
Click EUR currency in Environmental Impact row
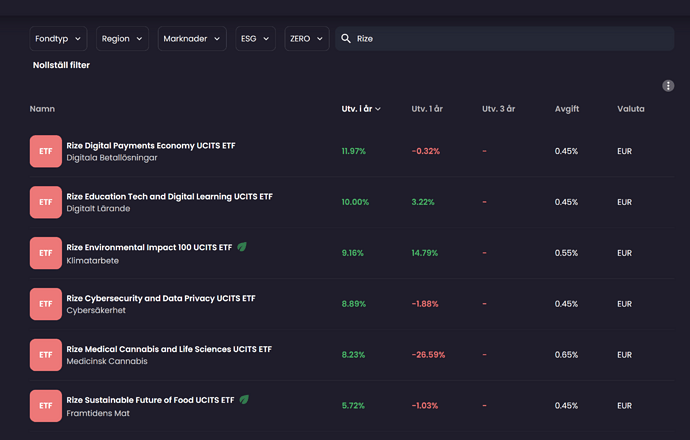[x=624, y=253]
